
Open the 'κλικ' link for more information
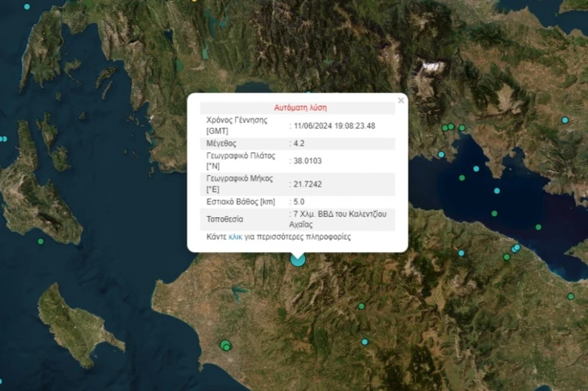point(235,237)
